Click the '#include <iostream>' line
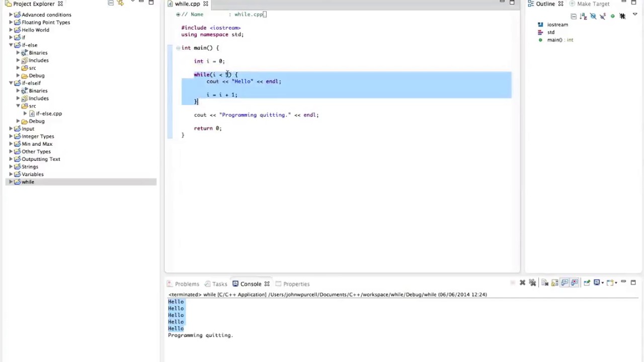Image resolution: width=644 pixels, height=362 pixels. (x=211, y=28)
